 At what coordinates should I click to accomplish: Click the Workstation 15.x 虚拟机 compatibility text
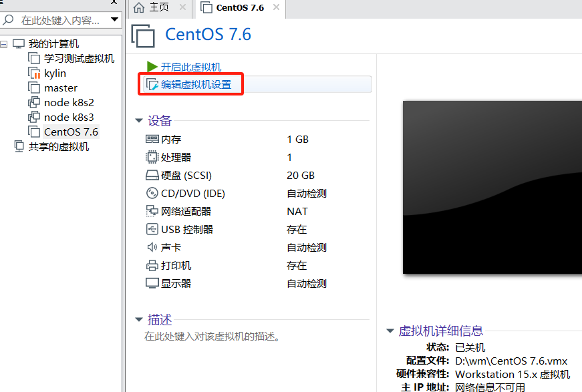[x=513, y=374]
